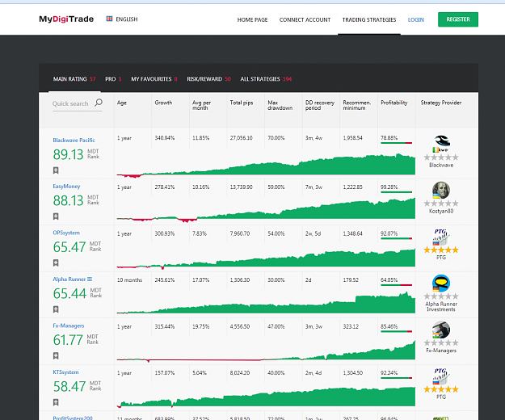This screenshot has height=420, width=505.
Task: Click EasyMoney profitability bar 99.28%
Action: [x=396, y=192]
